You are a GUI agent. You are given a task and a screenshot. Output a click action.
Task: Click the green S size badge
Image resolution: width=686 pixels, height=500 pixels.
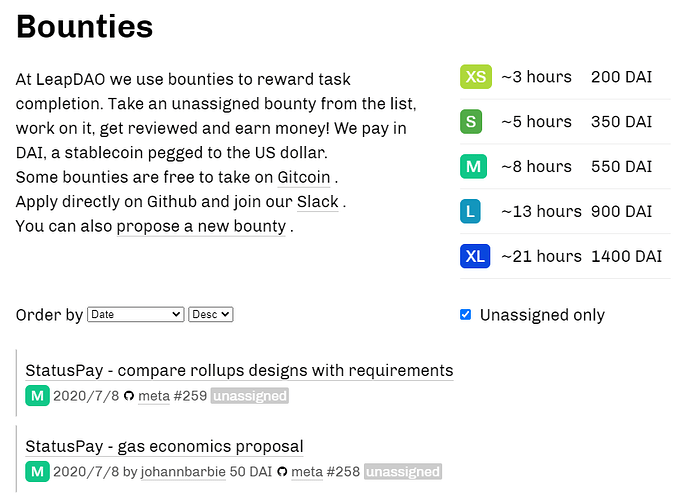[x=471, y=122]
